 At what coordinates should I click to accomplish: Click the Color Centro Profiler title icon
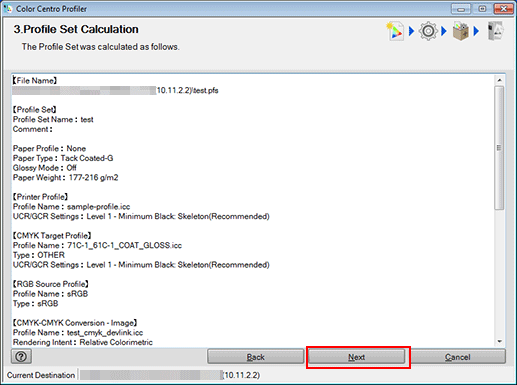[7, 9]
